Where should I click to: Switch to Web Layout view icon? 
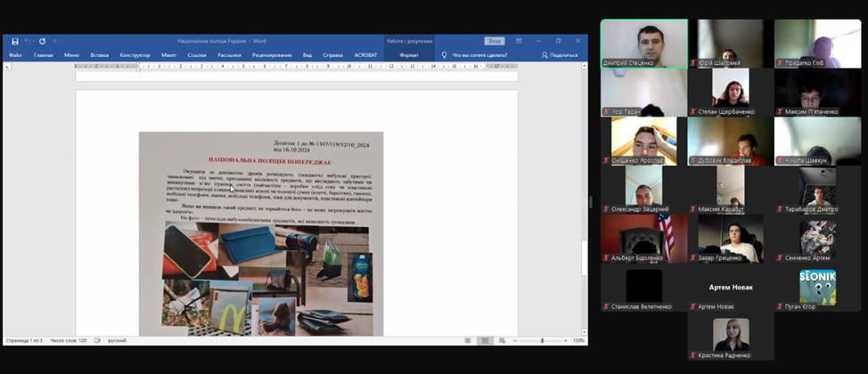pos(502,340)
